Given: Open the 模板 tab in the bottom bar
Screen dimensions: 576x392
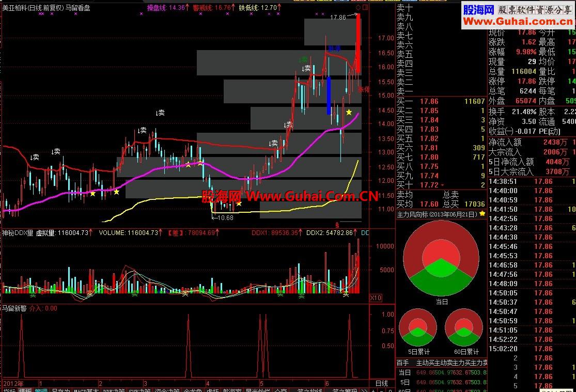Looking at the screenshot, I should click(x=25, y=390).
